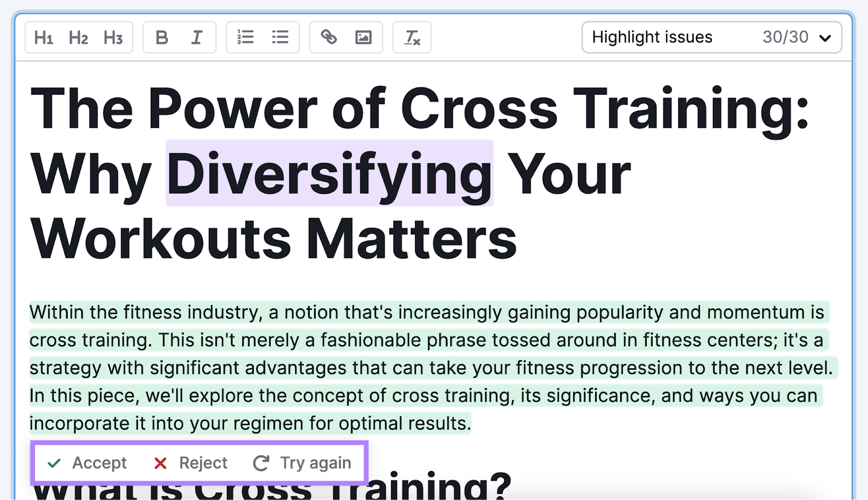The height and width of the screenshot is (500, 868).
Task: Click the highlighted word Diversifying
Action: click(x=329, y=174)
